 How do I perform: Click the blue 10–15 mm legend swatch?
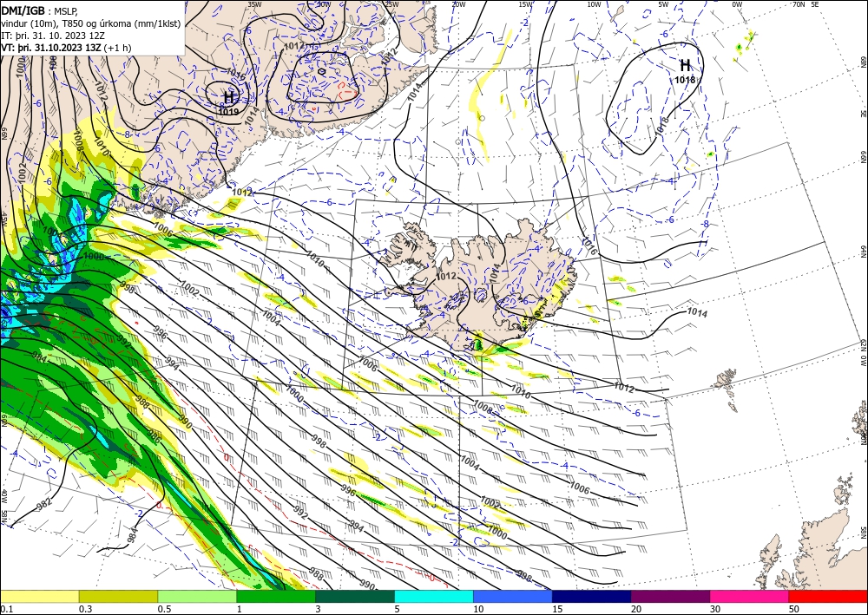[513, 596]
